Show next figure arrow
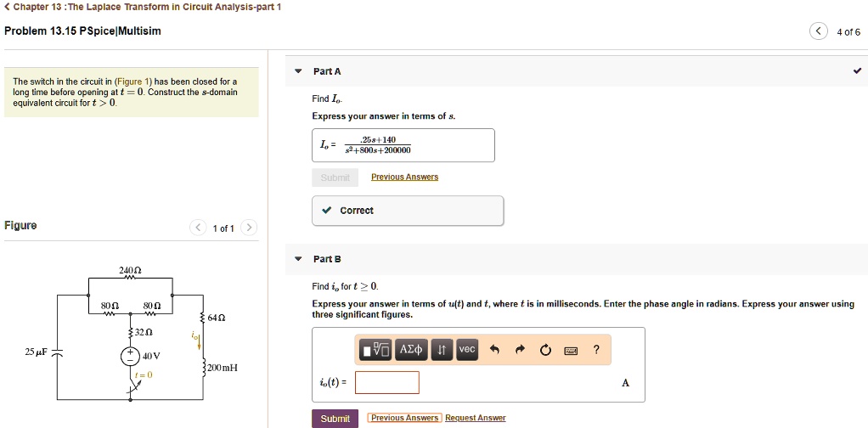The width and height of the screenshot is (868, 428). pos(249,228)
